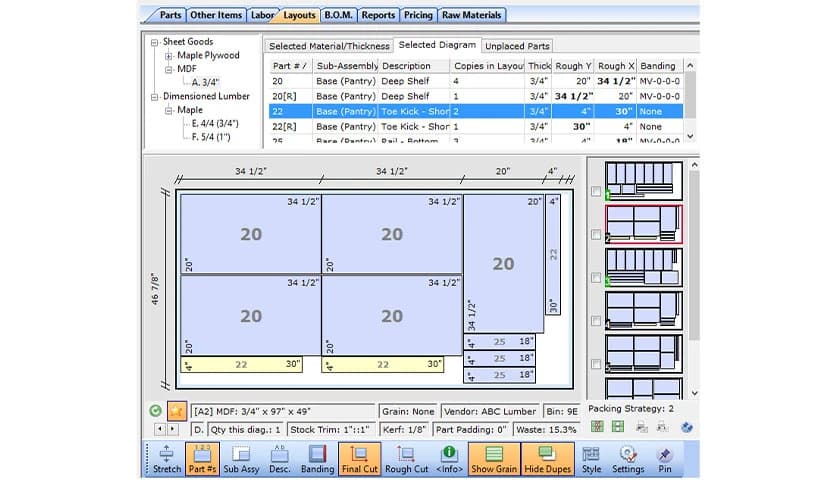Toggle the Desc. label button

pos(279,459)
